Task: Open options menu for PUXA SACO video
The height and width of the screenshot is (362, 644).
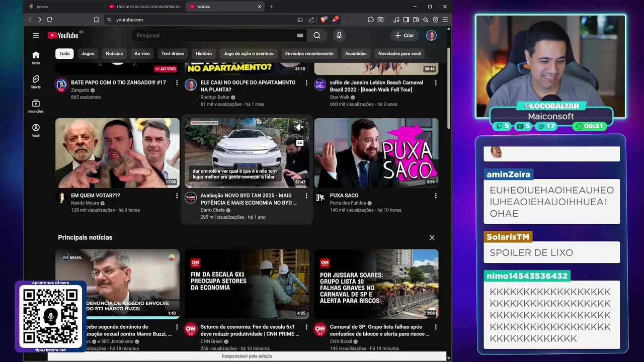Action: 436,196
